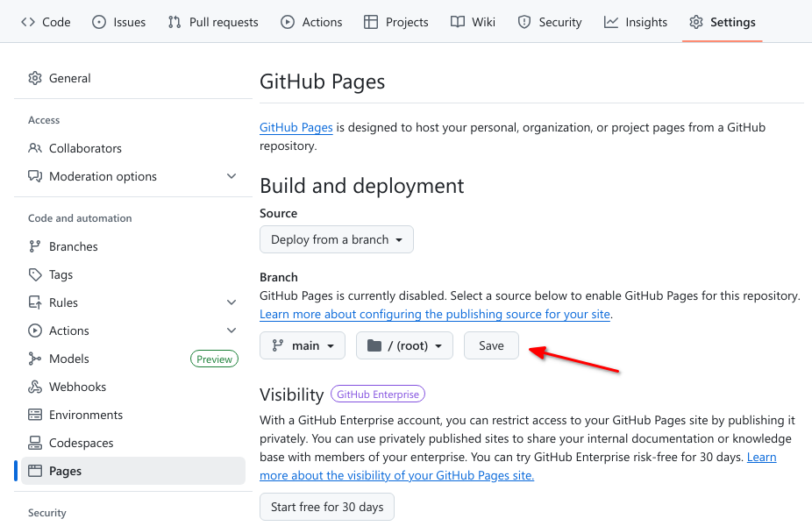Screen dimensions: 812x526
Task: Click the Rules icon in sidebar
Action: click(35, 302)
